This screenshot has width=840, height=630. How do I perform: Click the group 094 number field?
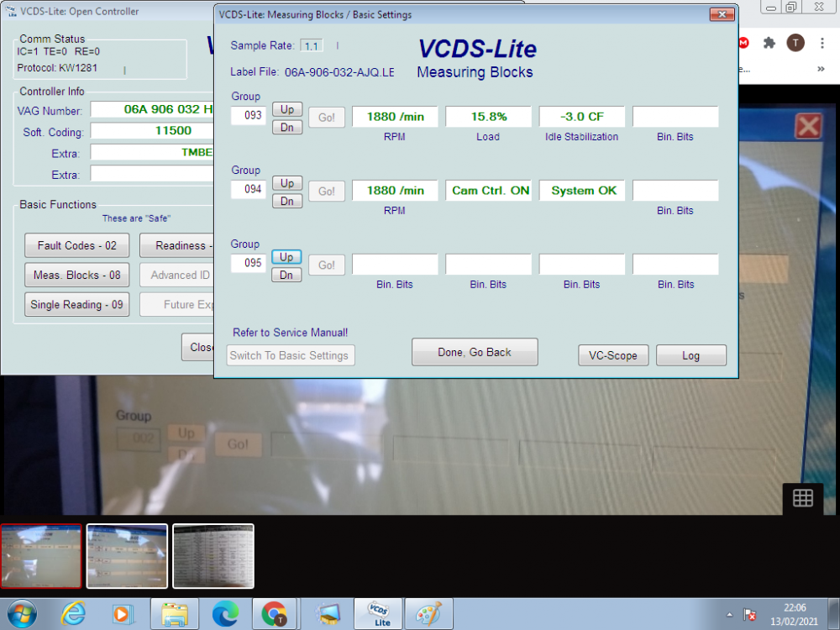coord(249,190)
